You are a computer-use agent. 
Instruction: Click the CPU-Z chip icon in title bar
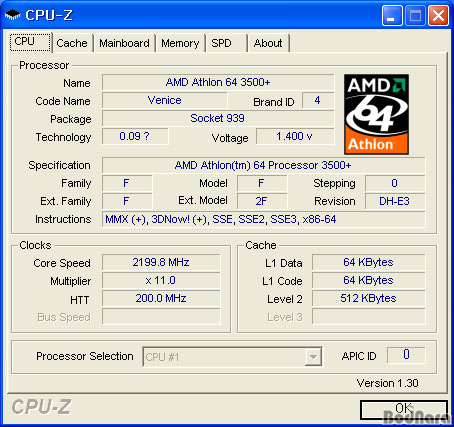point(12,15)
